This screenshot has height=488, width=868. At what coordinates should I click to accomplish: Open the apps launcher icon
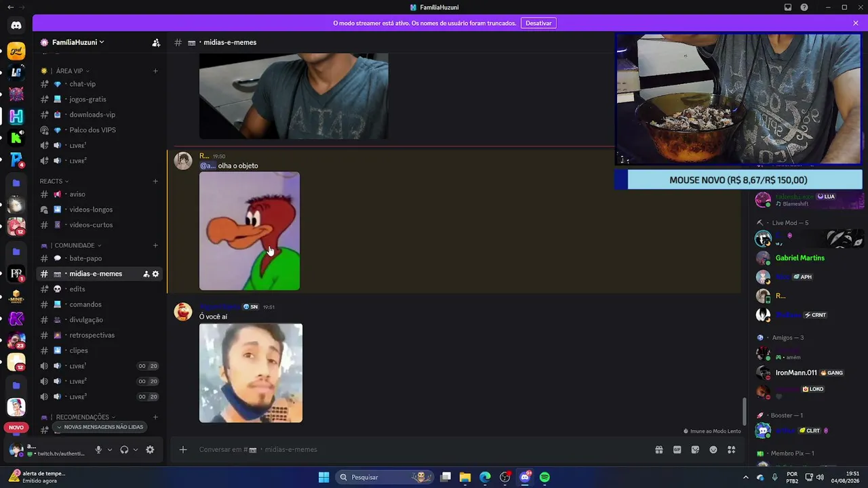click(732, 449)
